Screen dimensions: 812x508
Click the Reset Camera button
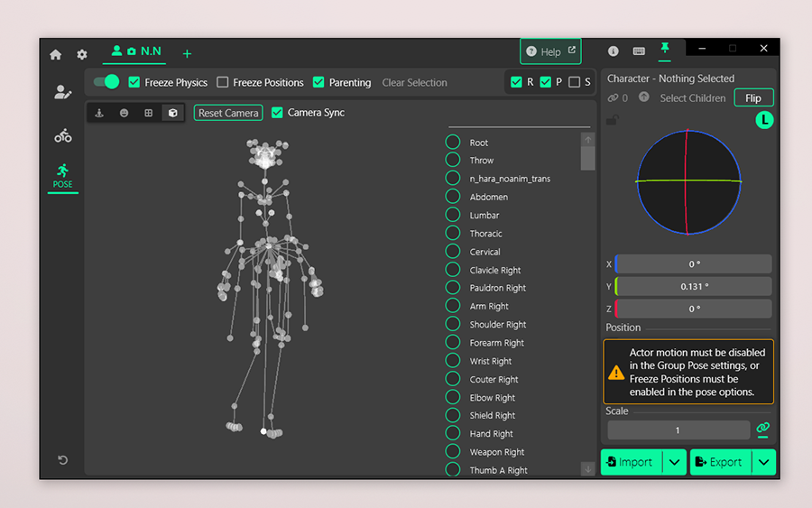point(228,113)
